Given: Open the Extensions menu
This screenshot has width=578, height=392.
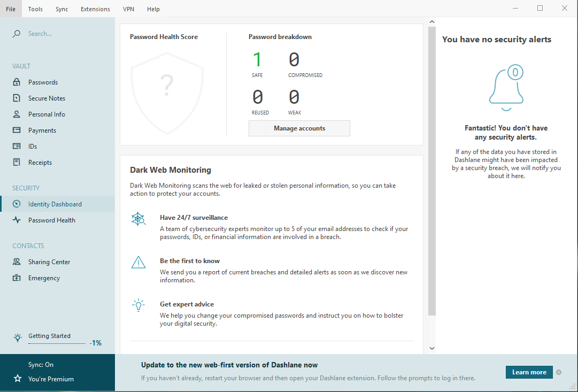Looking at the screenshot, I should pyautogui.click(x=96, y=9).
